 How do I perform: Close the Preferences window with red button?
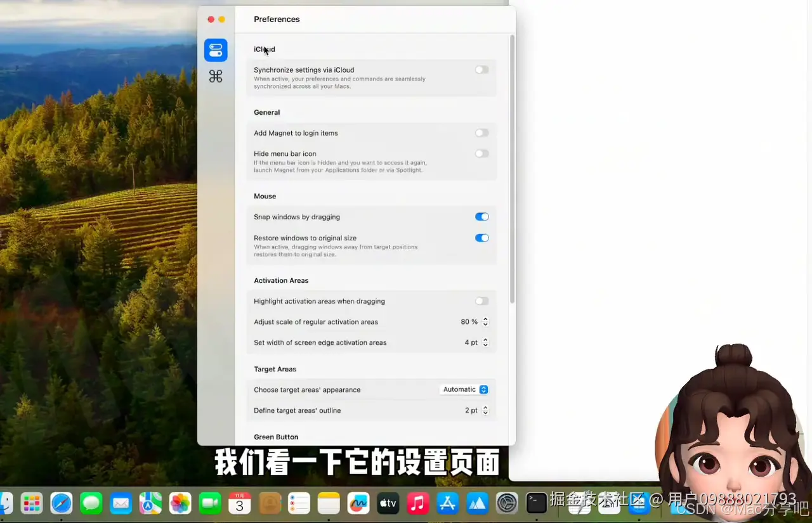point(211,20)
